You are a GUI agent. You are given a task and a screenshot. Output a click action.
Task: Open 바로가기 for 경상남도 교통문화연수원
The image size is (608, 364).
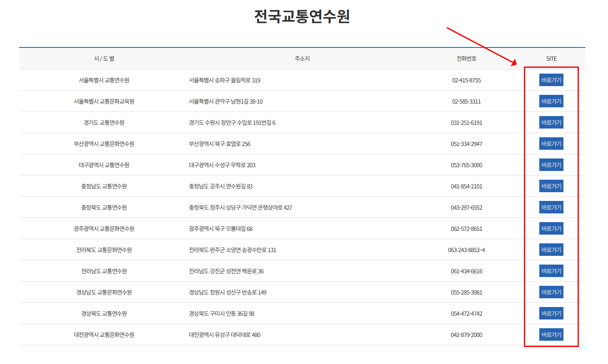[551, 292]
